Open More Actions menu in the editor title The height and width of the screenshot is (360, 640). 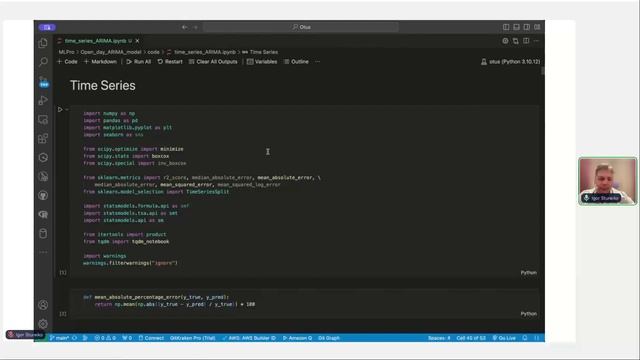(x=536, y=41)
